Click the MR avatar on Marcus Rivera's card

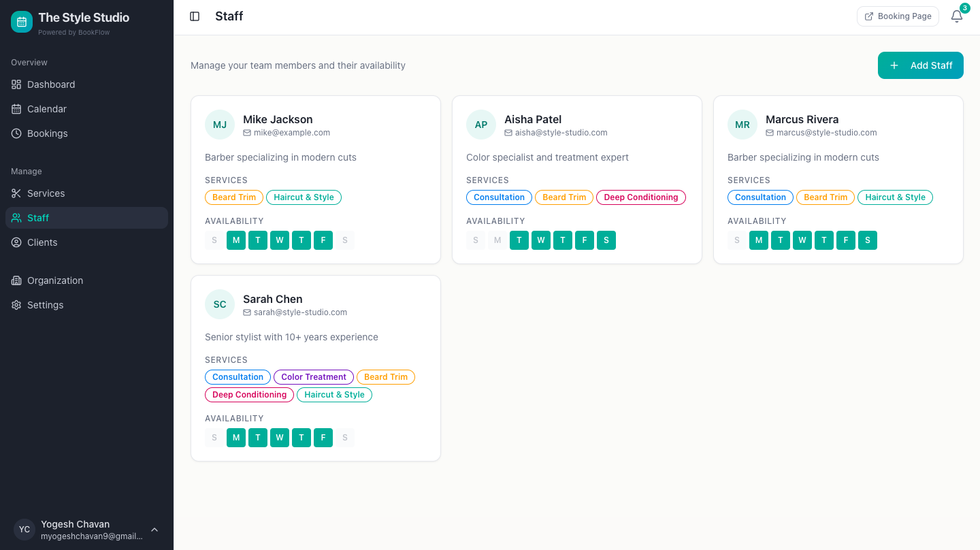tap(742, 125)
